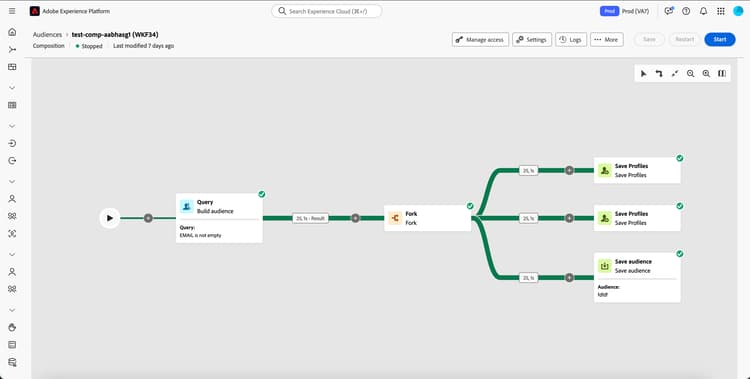Image resolution: width=750 pixels, height=379 pixels.
Task: Open the group icon directly above face-scan icon
Action: click(12, 216)
